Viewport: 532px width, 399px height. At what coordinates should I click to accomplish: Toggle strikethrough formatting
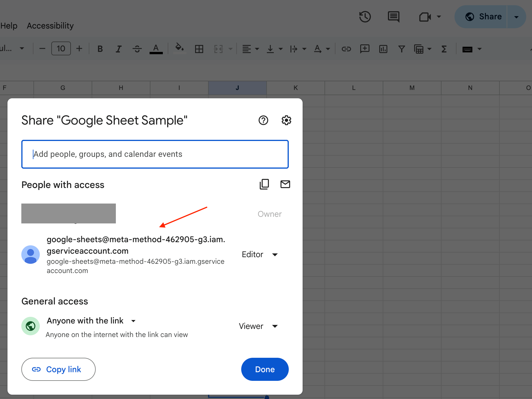point(137,49)
